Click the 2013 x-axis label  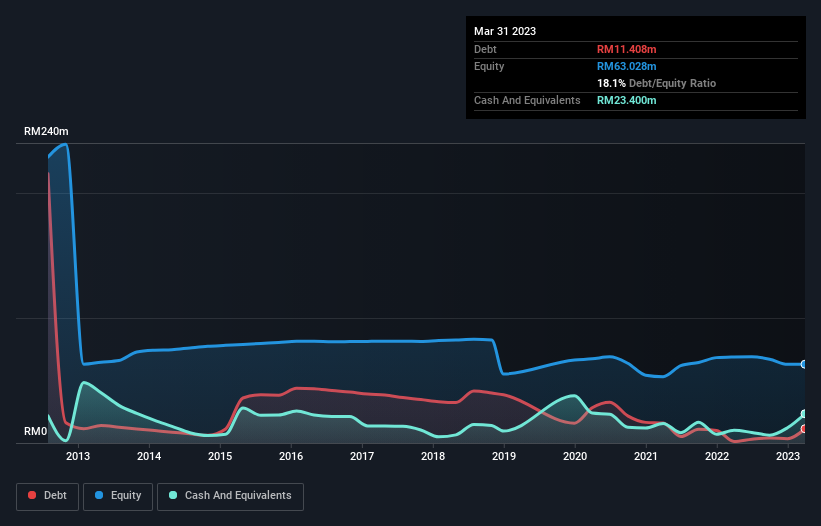click(x=78, y=456)
